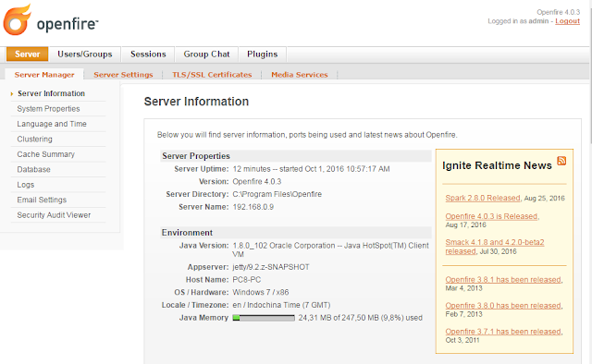Click the Server Information page heading
592x364 pixels.
tap(196, 102)
